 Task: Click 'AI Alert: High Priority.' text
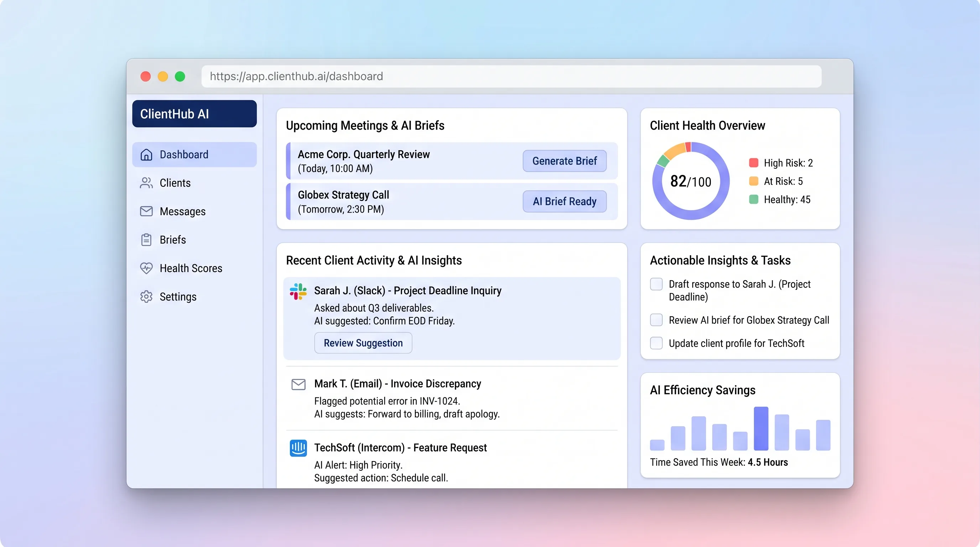pyautogui.click(x=358, y=465)
